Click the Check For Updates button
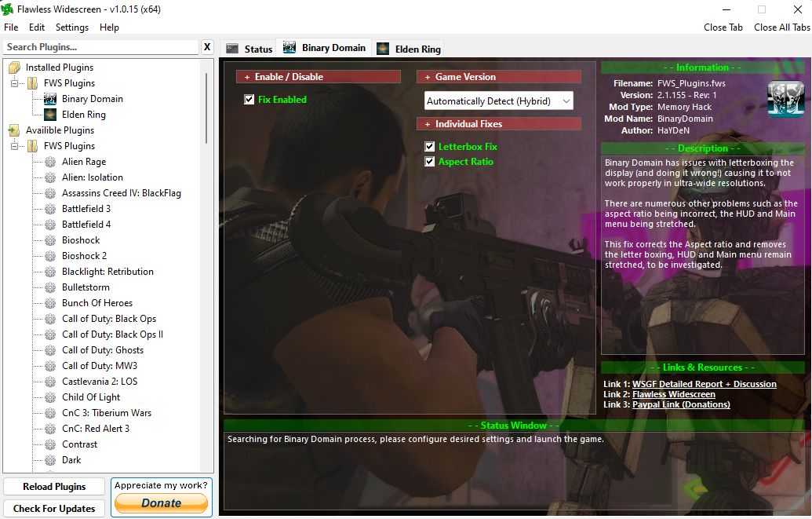Viewport: 812px width, 519px height. (x=54, y=509)
